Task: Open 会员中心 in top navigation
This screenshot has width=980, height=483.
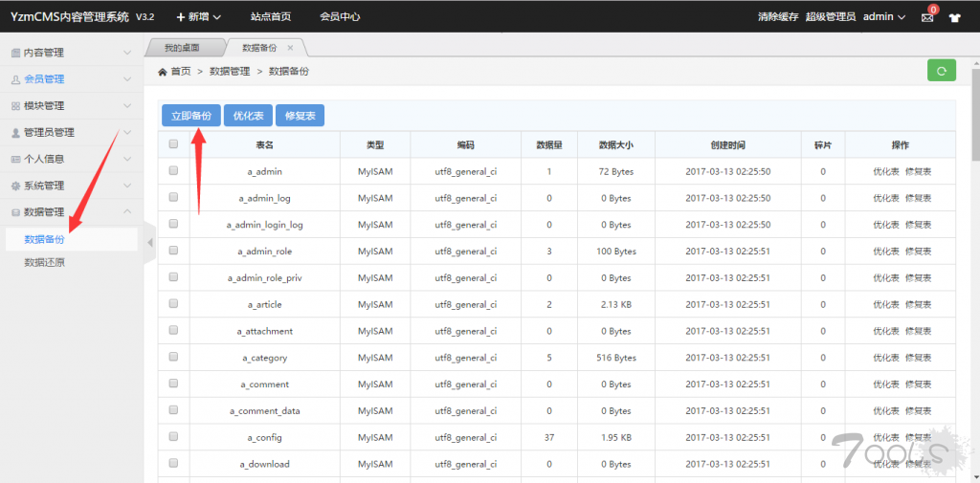Action: pos(340,17)
